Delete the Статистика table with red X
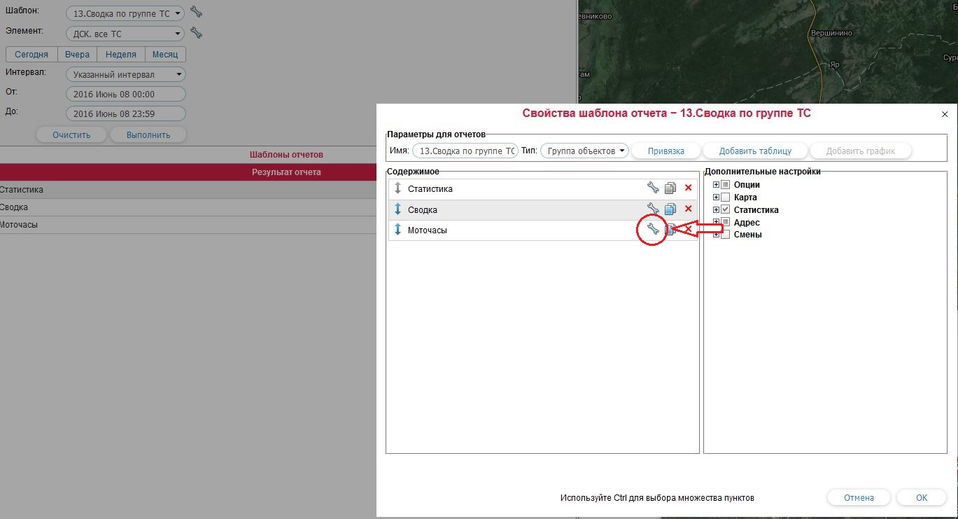958x519 pixels. coord(688,188)
